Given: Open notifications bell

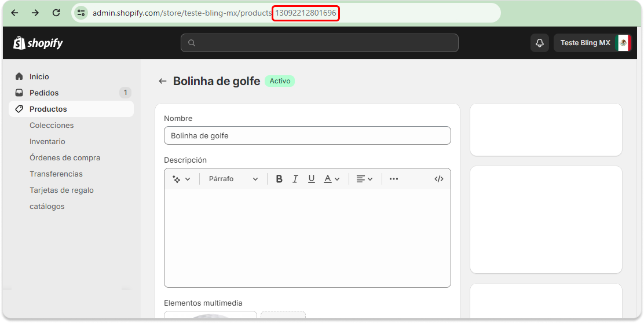Looking at the screenshot, I should tap(540, 43).
